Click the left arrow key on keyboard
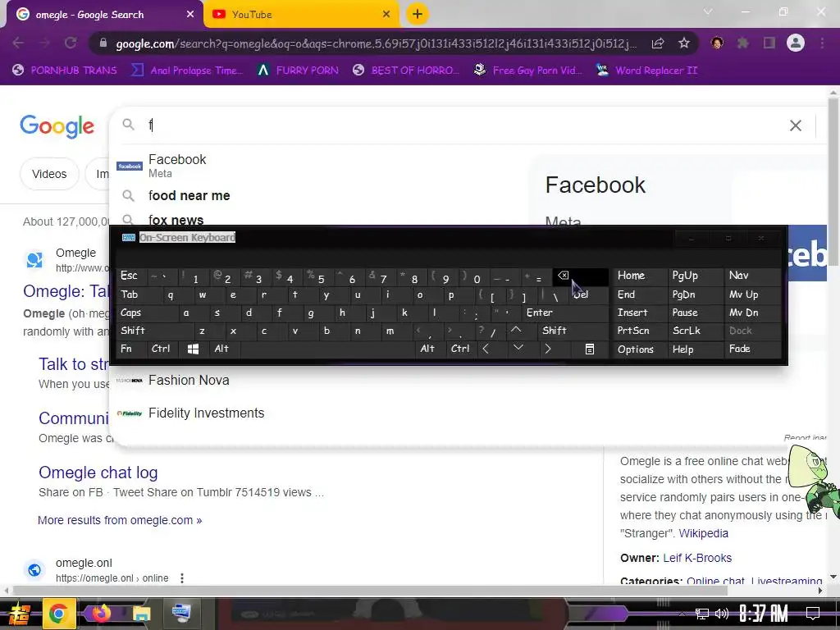This screenshot has width=840, height=630. (x=486, y=349)
